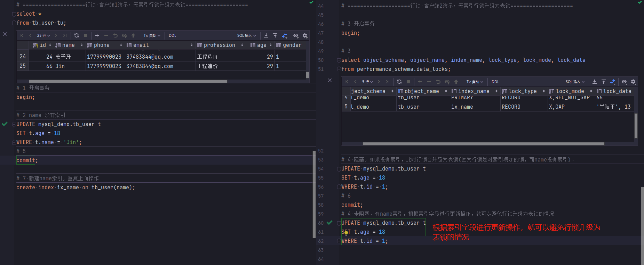Click import upload icon in right grid toolbar
644x265 pixels.
[x=604, y=82]
